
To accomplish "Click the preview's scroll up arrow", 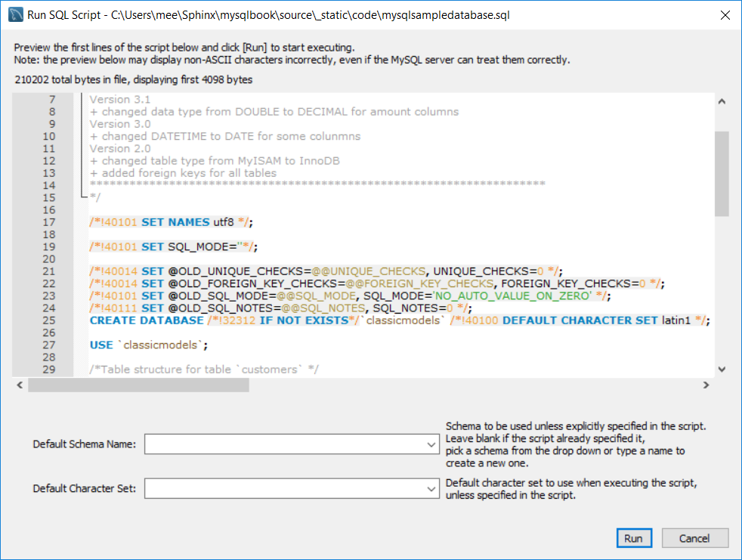I will 721,101.
